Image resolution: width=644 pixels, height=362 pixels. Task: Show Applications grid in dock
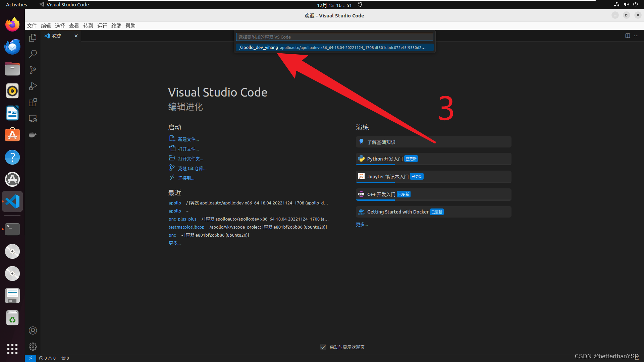point(12,349)
